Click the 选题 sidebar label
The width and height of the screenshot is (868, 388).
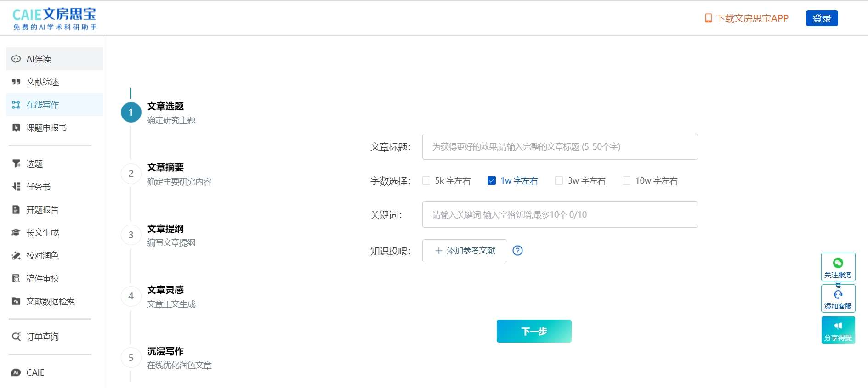point(34,164)
